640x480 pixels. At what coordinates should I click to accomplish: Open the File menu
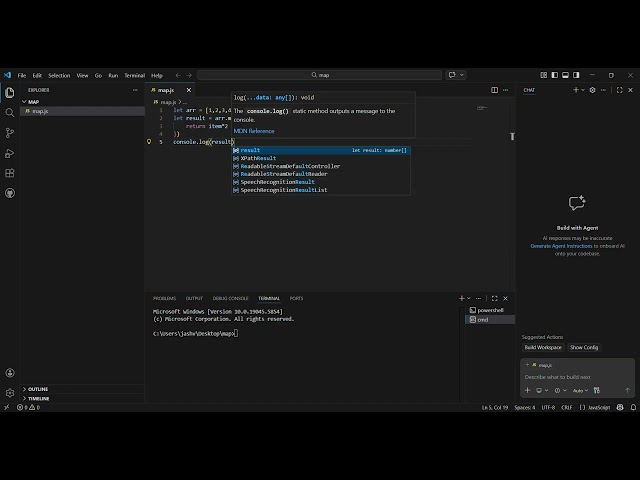tap(22, 76)
